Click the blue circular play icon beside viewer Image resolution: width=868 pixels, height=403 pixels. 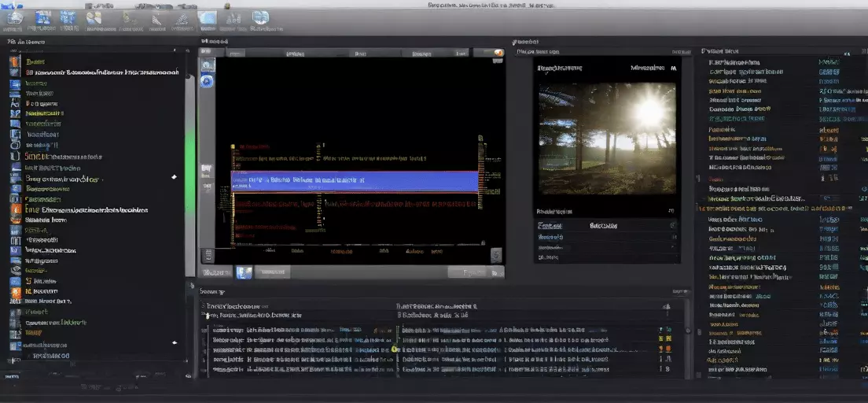[207, 81]
